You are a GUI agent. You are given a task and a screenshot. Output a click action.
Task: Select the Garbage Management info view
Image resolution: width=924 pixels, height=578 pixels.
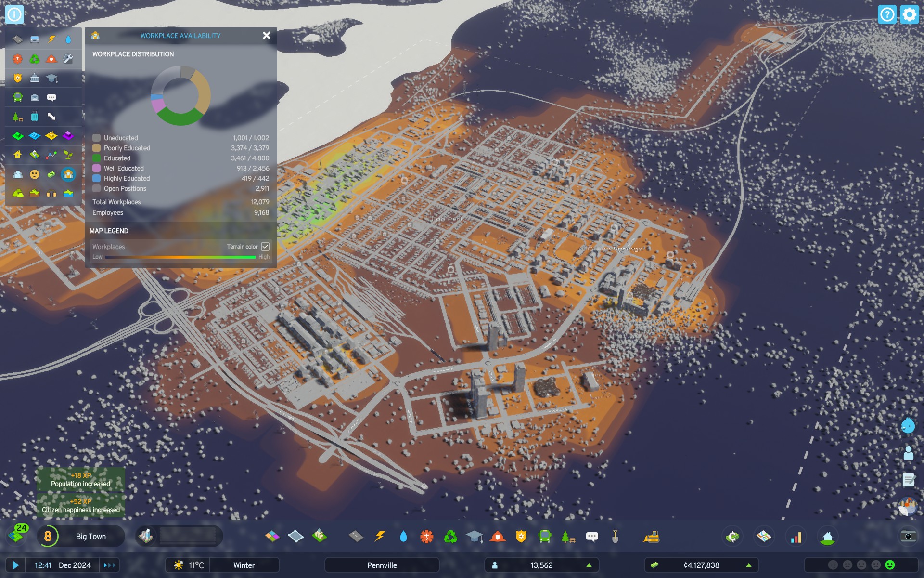35,59
